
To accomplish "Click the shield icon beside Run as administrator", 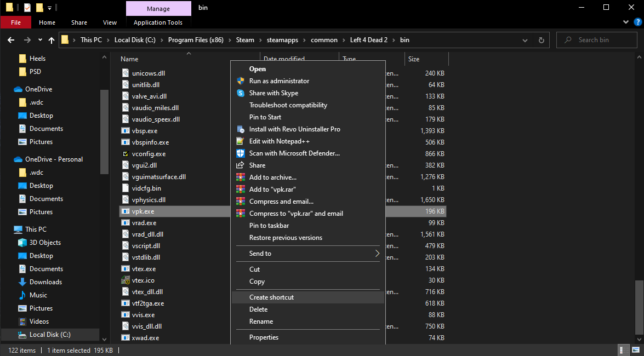I will tap(240, 81).
